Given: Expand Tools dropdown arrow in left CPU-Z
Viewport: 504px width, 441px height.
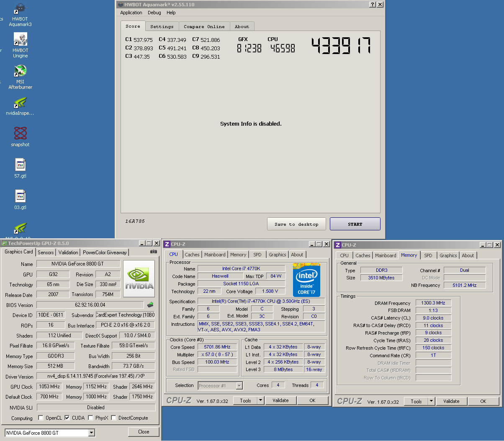Looking at the screenshot, I should 260,400.
